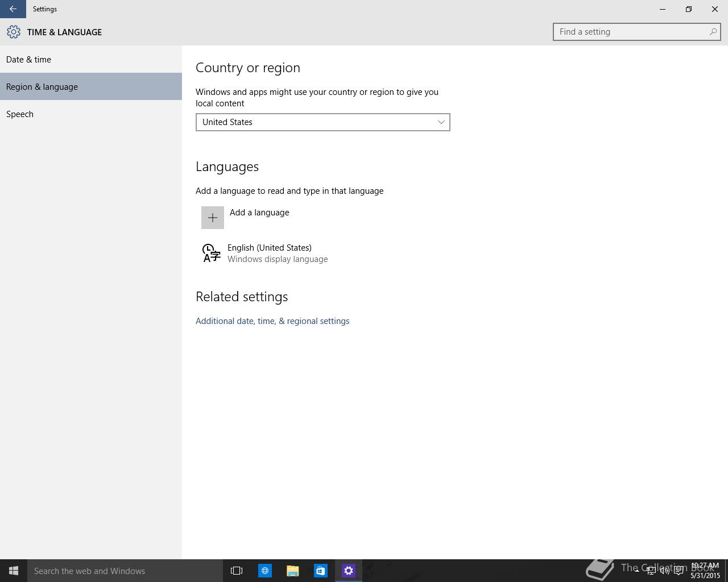Select the Region & language section
The image size is (728, 582).
91,86
